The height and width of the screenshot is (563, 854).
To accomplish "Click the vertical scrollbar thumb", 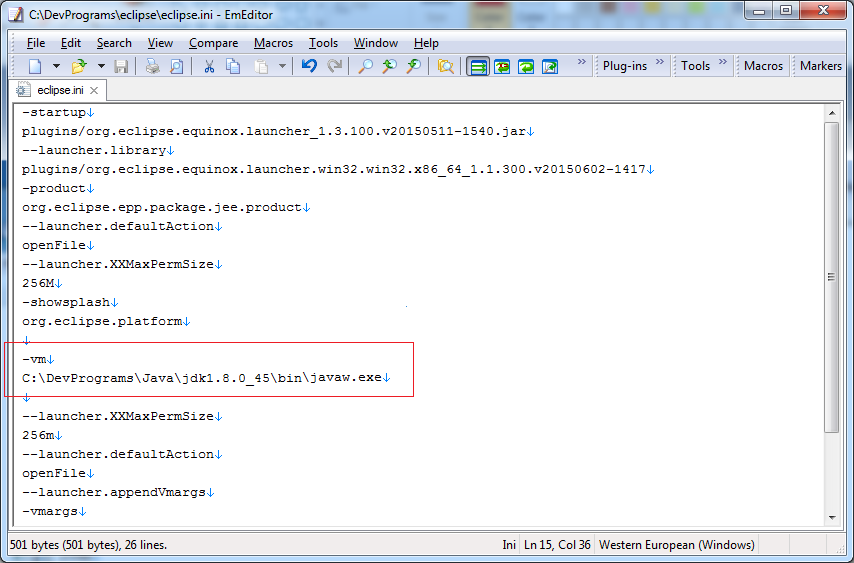I will tap(832, 277).
